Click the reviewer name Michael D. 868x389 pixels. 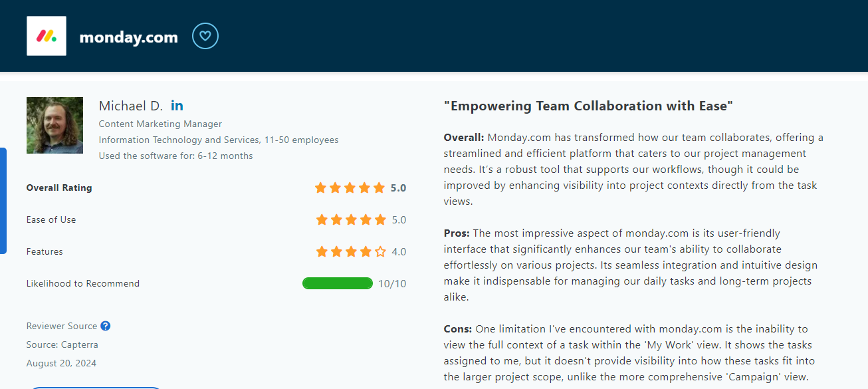[131, 106]
